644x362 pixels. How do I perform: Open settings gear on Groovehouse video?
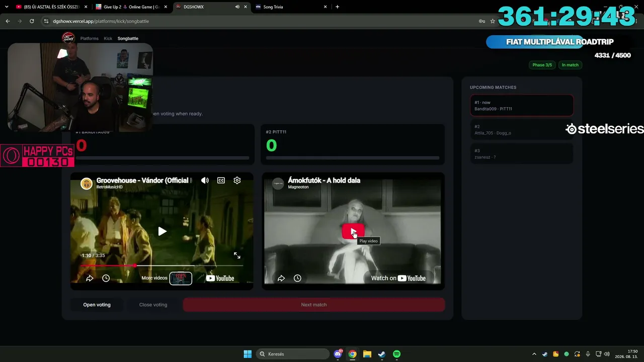click(x=237, y=180)
